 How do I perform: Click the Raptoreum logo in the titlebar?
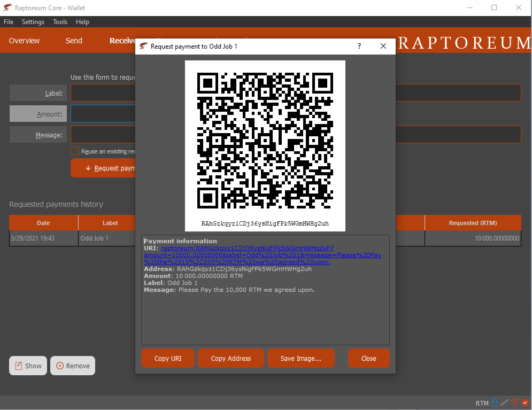tap(7, 7)
